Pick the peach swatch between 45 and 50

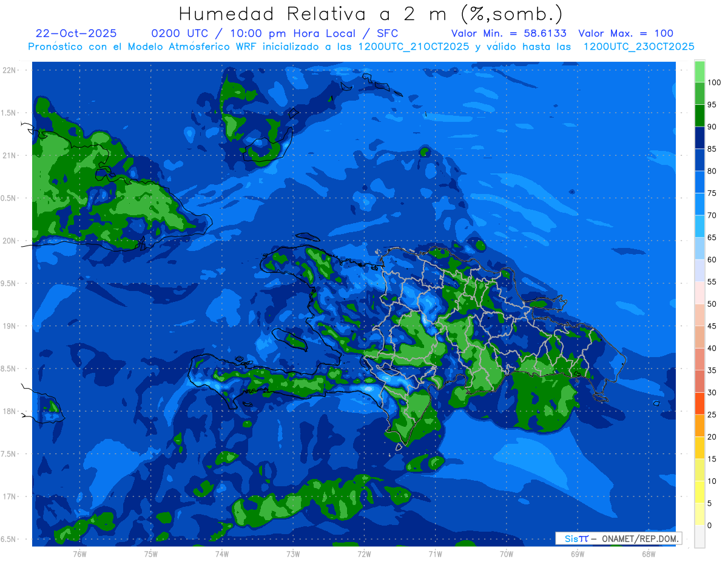[699, 315]
